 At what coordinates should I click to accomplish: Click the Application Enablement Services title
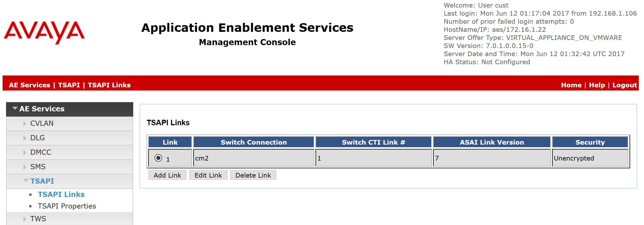pyautogui.click(x=247, y=28)
